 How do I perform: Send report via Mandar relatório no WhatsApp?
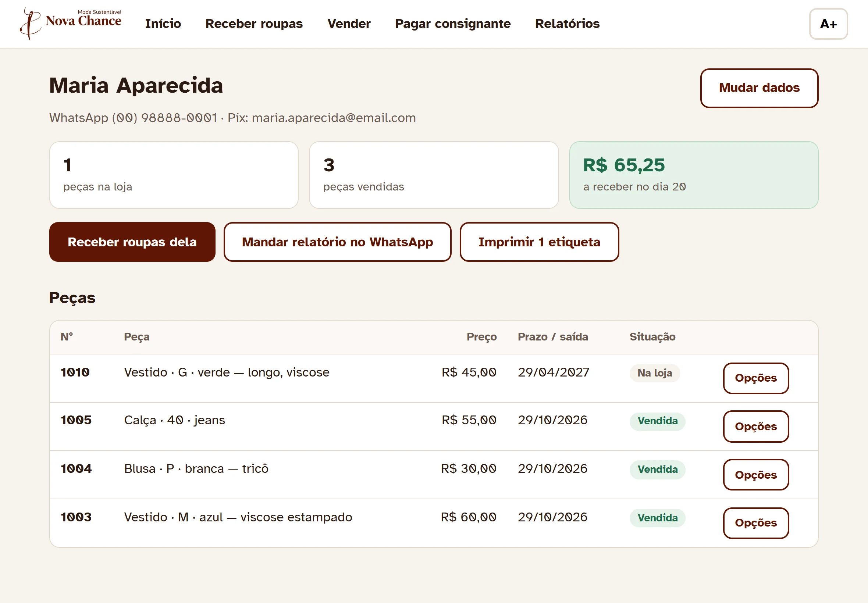337,242
